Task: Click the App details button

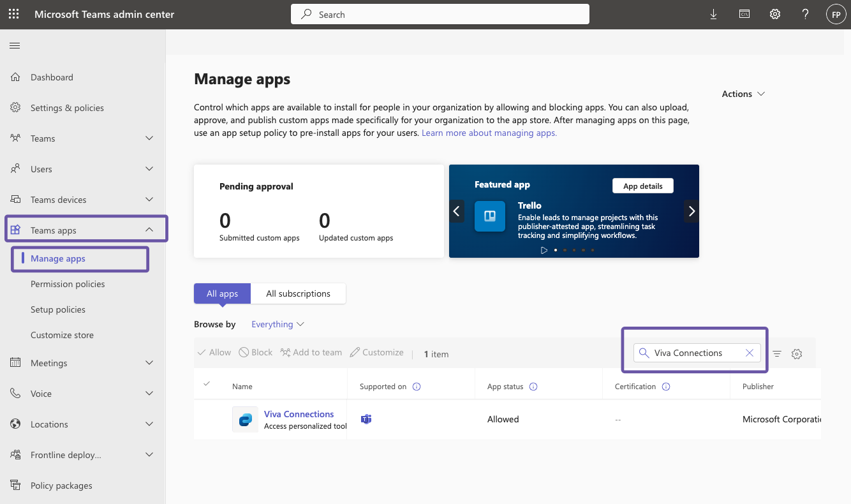Action: [x=643, y=186]
